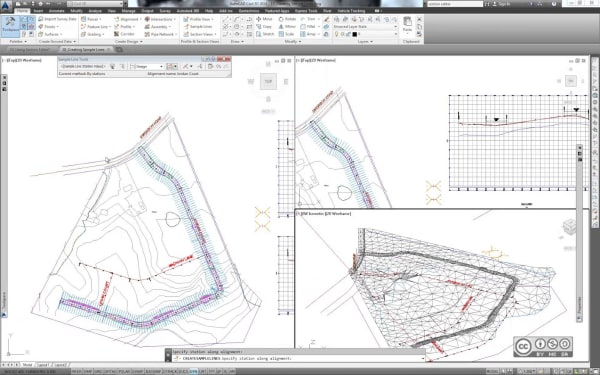This screenshot has width=600, height=375.
Task: Open the Parcel dropdown
Action: point(91,19)
